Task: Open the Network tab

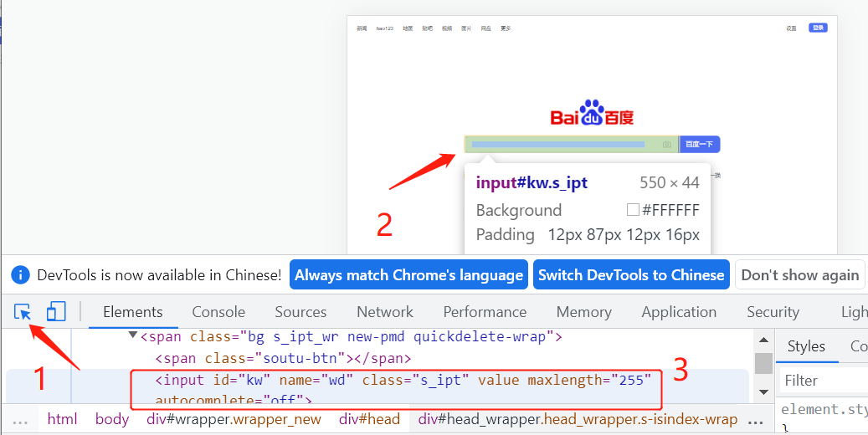Action: pyautogui.click(x=385, y=312)
